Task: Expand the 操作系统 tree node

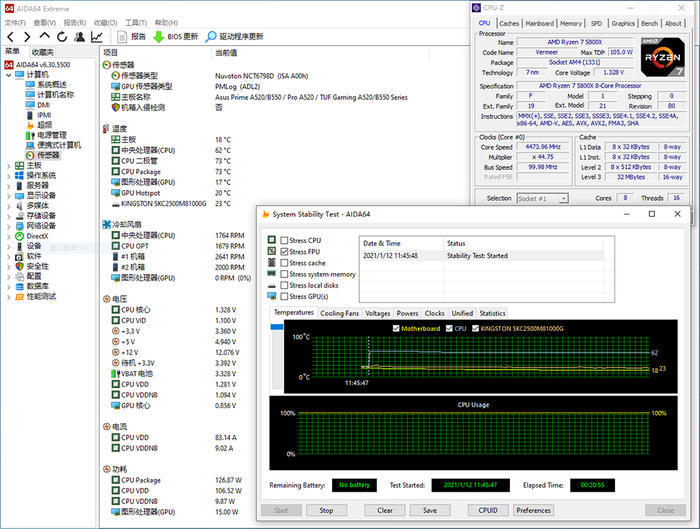Action: tap(8, 176)
